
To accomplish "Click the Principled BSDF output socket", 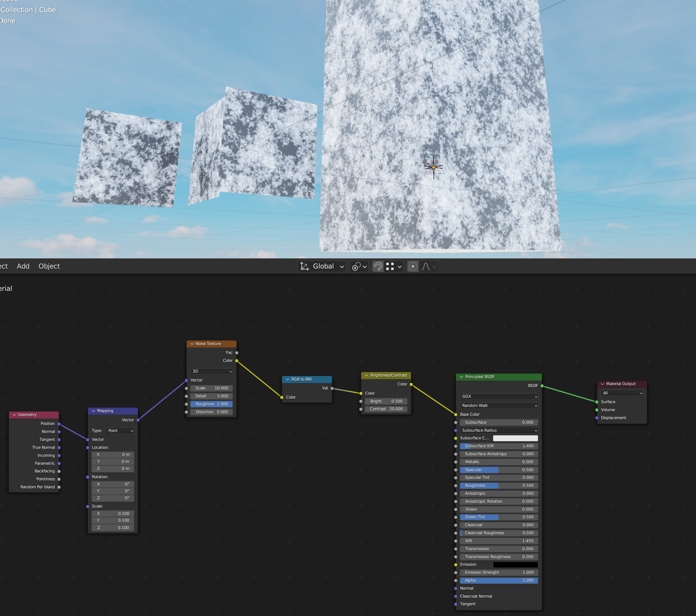I will (x=542, y=386).
